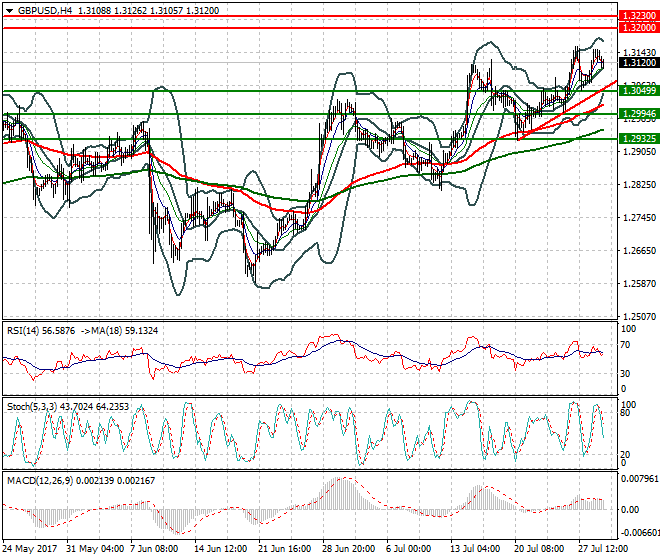Select the 1.29946 green support level label
Screen dimensions: 660x560
coord(639,114)
